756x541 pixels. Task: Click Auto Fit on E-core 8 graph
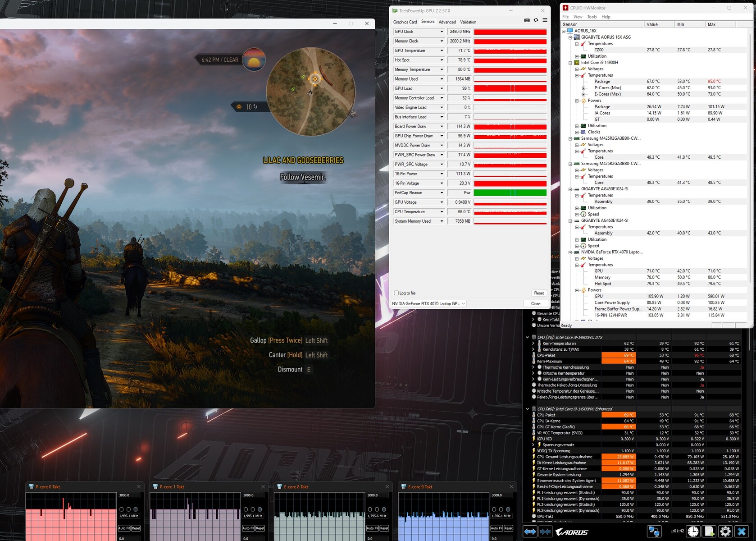point(372,528)
